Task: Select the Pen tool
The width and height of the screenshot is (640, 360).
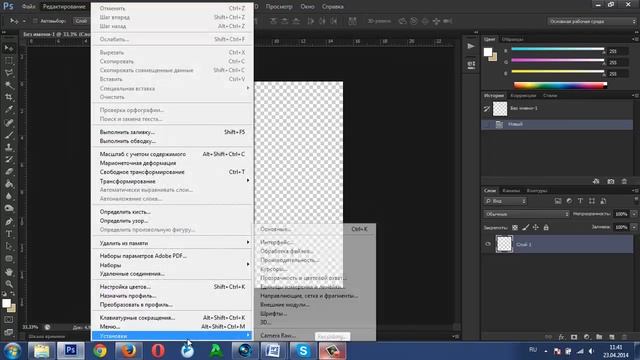Action: pyautogui.click(x=8, y=222)
